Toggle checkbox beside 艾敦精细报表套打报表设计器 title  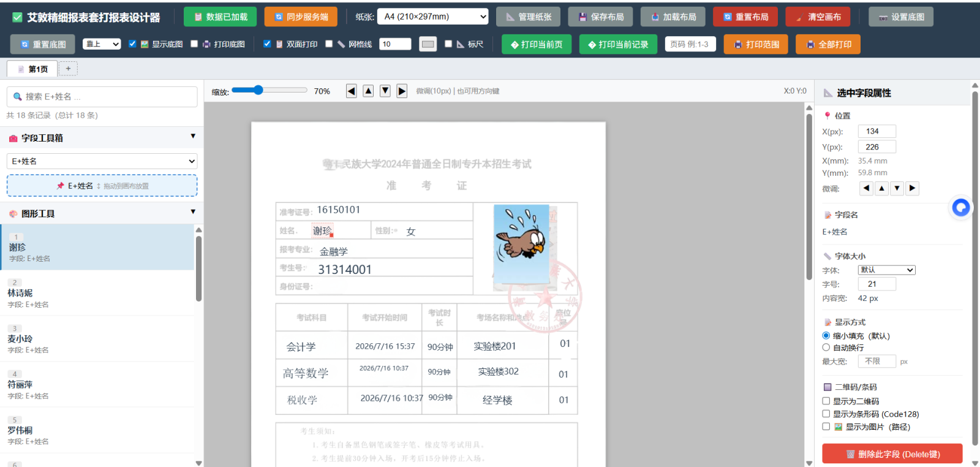coord(18,17)
